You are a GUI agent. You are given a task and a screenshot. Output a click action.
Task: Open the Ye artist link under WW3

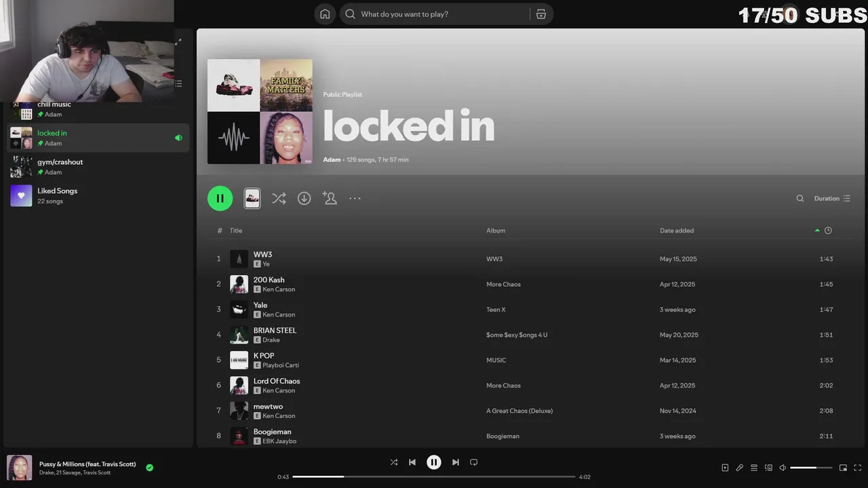coord(266,264)
